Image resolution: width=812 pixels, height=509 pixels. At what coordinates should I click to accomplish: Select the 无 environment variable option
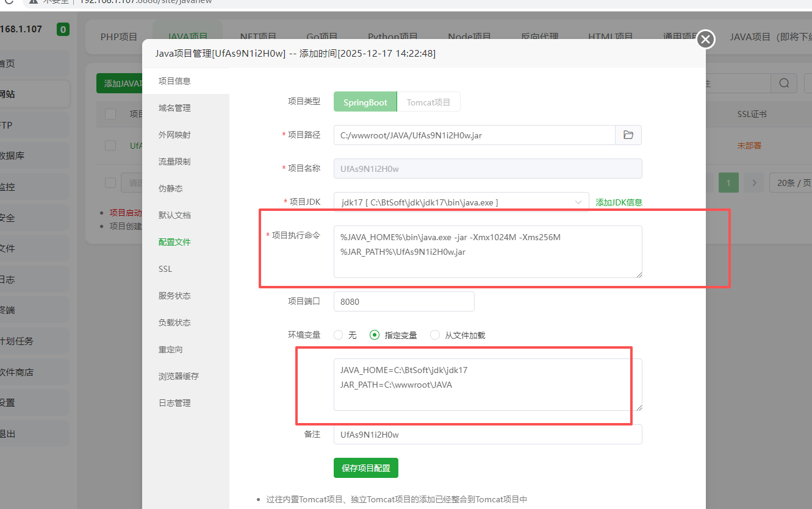[339, 335]
